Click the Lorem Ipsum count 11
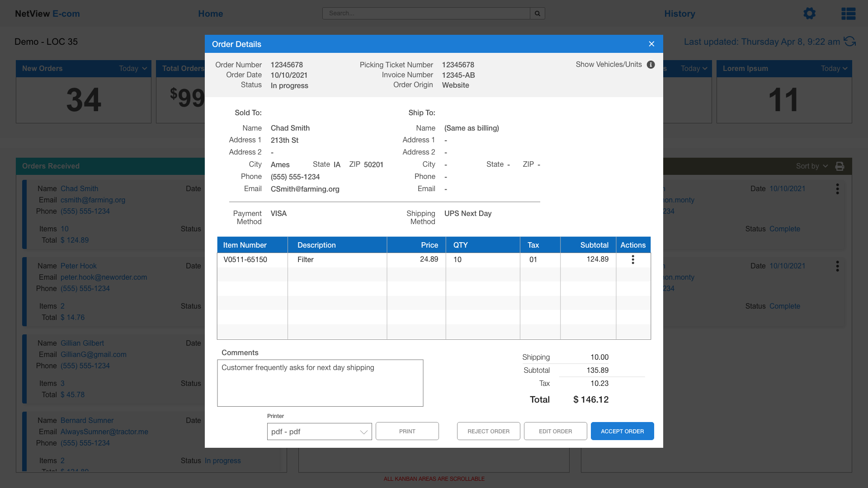This screenshot has width=868, height=488. [x=784, y=99]
